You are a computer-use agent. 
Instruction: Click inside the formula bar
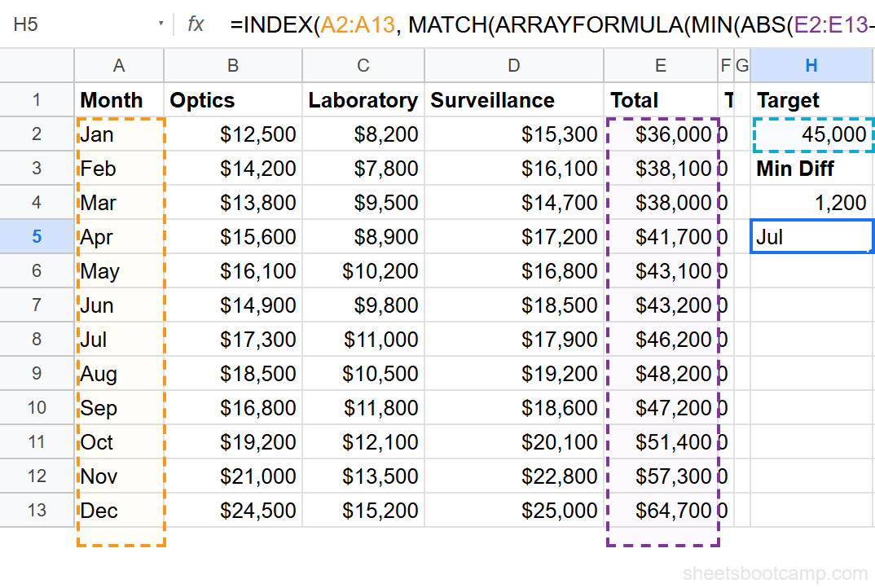click(x=489, y=25)
